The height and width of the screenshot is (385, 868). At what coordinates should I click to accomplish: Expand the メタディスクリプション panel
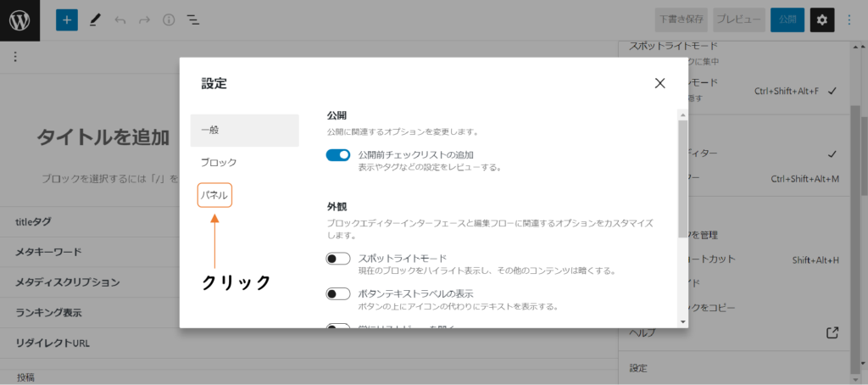pyautogui.click(x=309, y=282)
